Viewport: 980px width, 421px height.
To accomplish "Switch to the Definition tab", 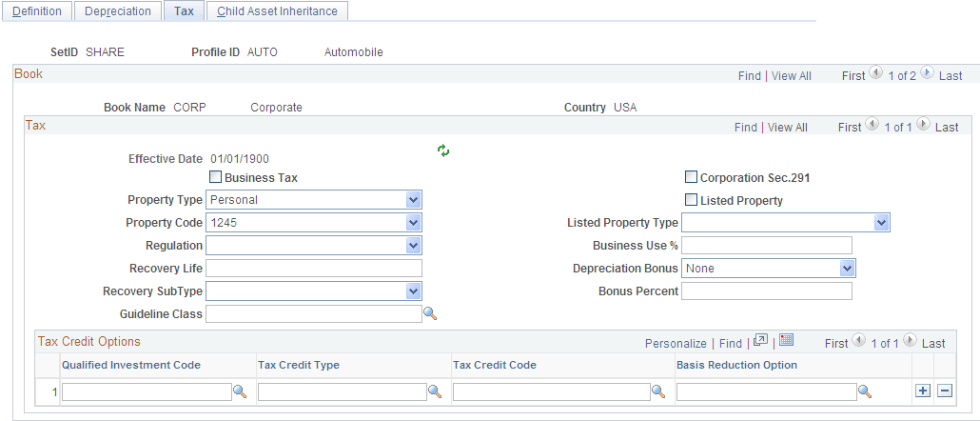I will pyautogui.click(x=37, y=11).
